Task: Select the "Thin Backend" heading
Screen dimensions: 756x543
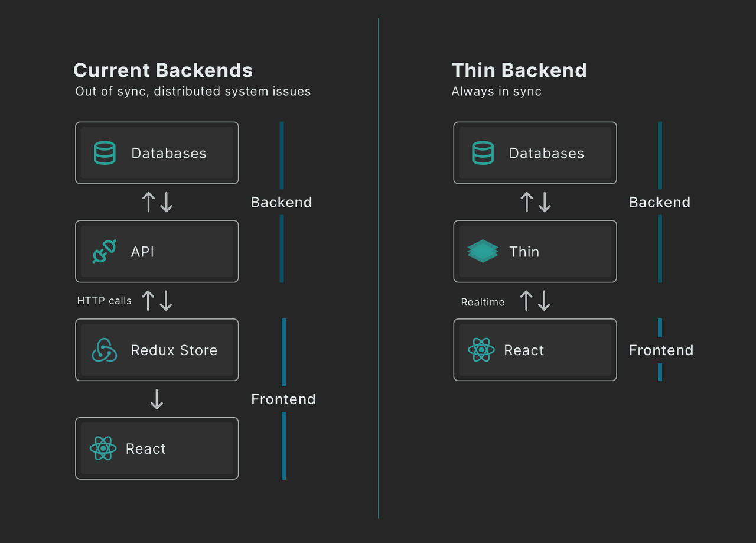Action: pyautogui.click(x=519, y=70)
